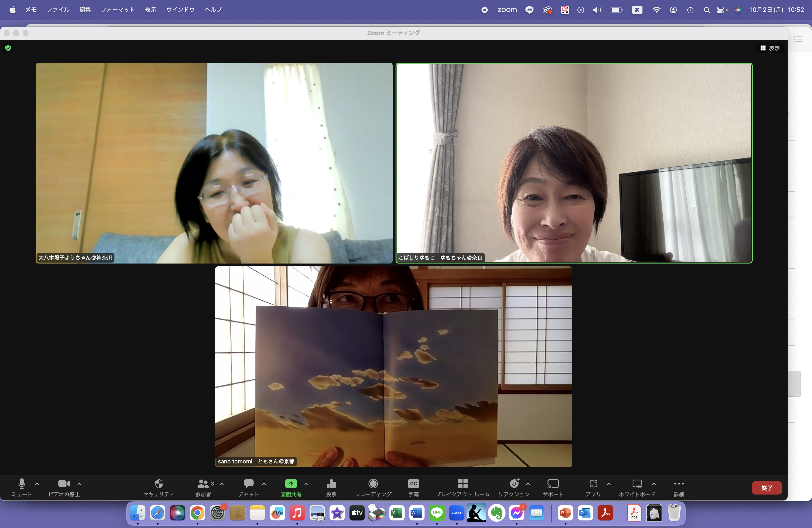Click the red 終了 end meeting button
Screen dimensions: 812x528
(x=766, y=488)
